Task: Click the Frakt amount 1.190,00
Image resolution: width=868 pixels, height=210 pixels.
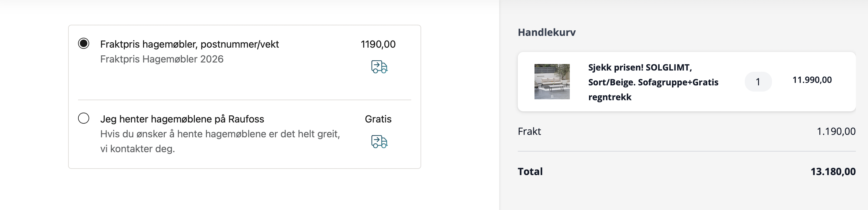Action: pyautogui.click(x=836, y=131)
